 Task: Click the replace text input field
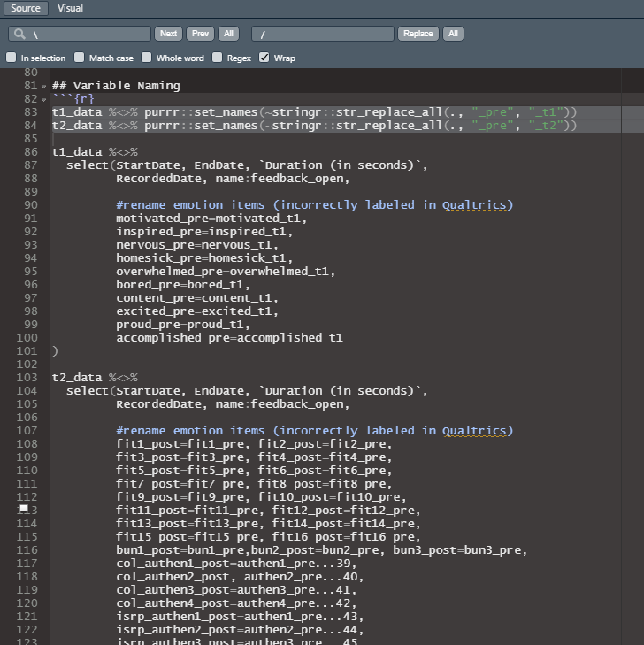click(323, 34)
